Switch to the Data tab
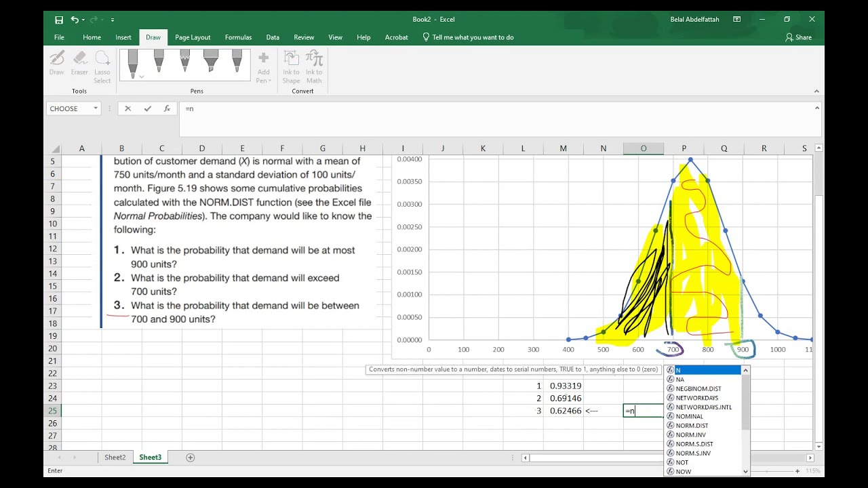Screen dimensions: 868x488 pyautogui.click(x=273, y=37)
